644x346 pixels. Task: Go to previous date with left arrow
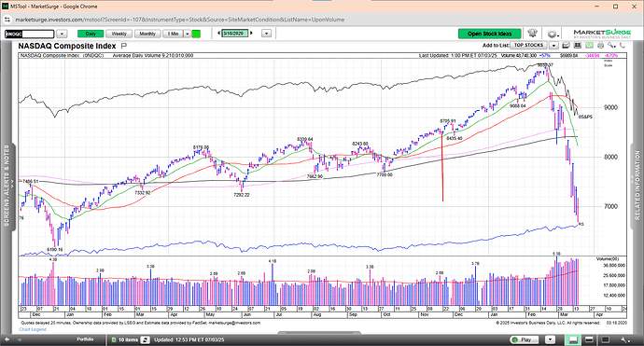point(219,34)
